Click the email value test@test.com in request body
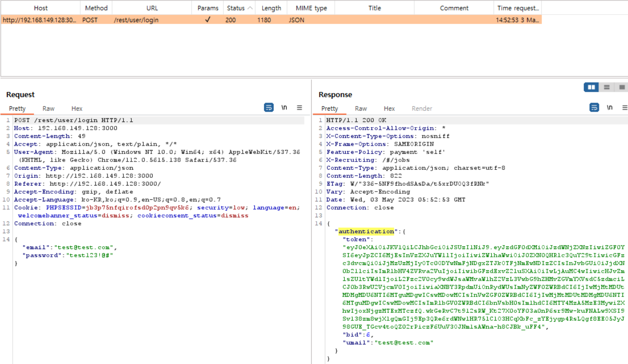This screenshot has height=364, width=628. (x=84, y=247)
